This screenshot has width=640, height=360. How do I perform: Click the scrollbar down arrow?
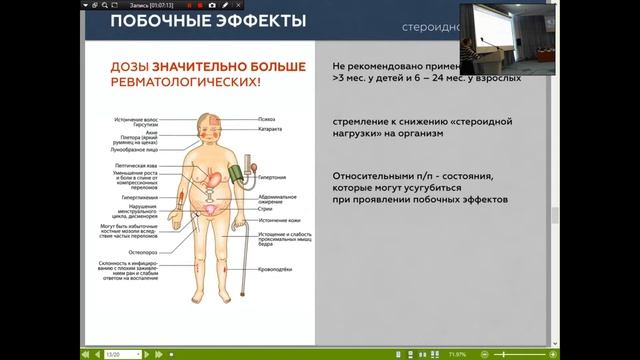point(555,344)
